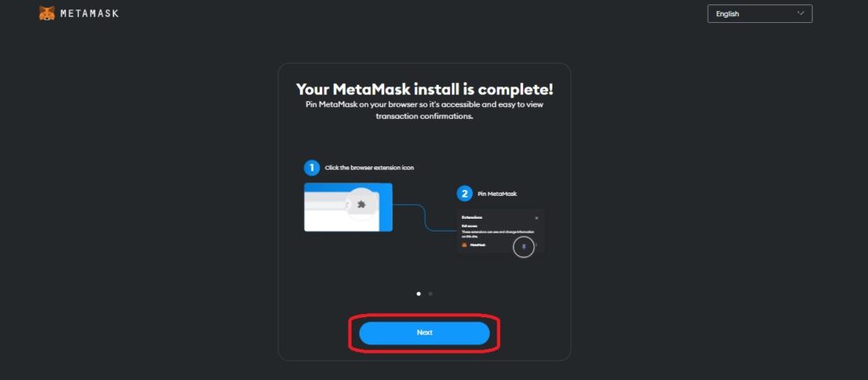
Task: Close the illustrated Extensions popup
Action: (537, 218)
